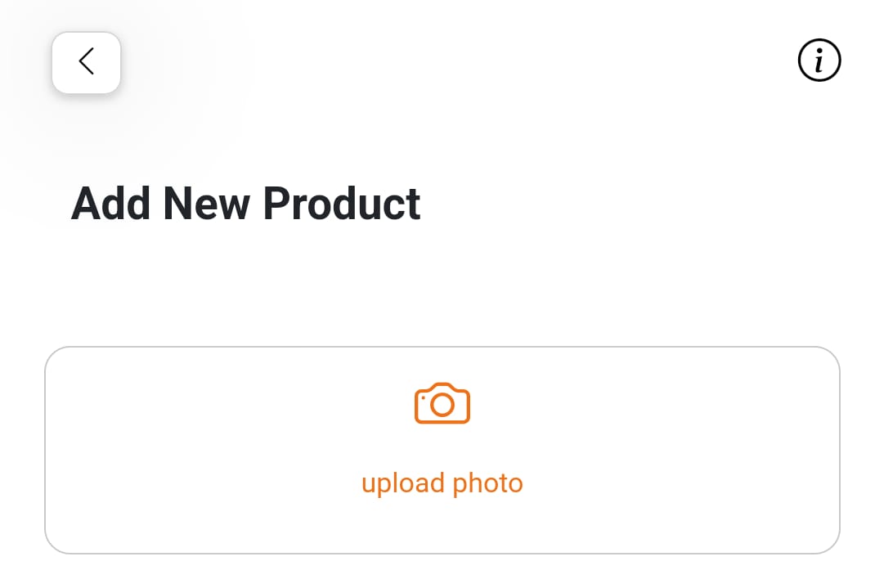This screenshot has height=588, width=875.
Task: Click inside the rounded photo upload card
Action: click(442, 451)
